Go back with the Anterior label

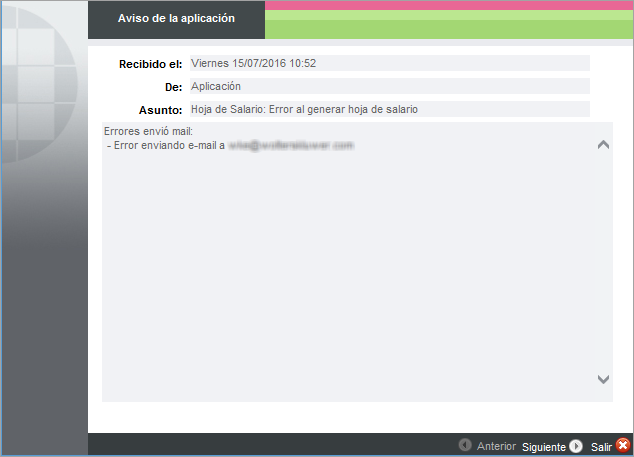pyautogui.click(x=496, y=446)
